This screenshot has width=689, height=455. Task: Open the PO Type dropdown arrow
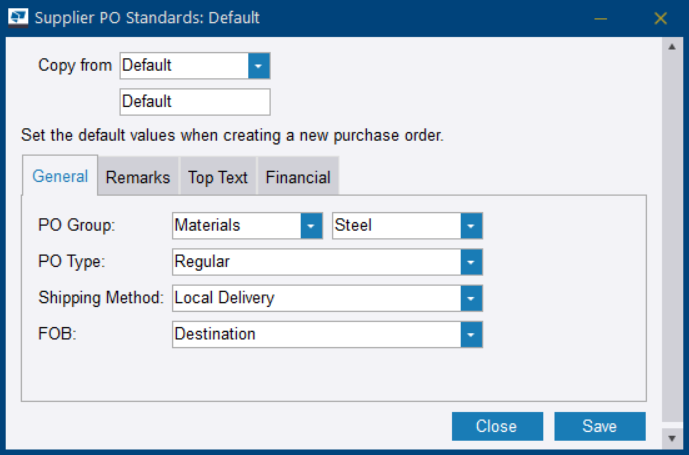pos(471,262)
